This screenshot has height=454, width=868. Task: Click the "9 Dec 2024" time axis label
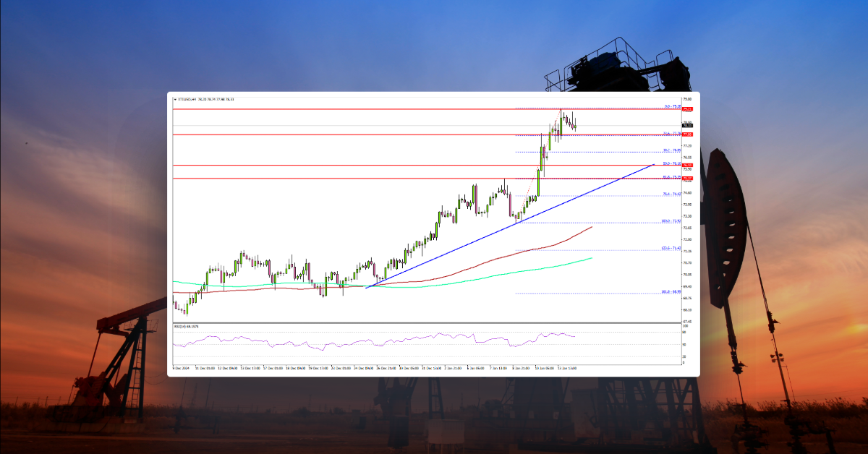tap(180, 367)
